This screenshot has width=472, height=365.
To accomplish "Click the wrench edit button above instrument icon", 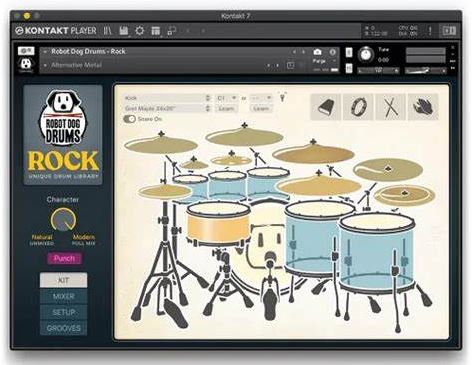I will click(26, 51).
